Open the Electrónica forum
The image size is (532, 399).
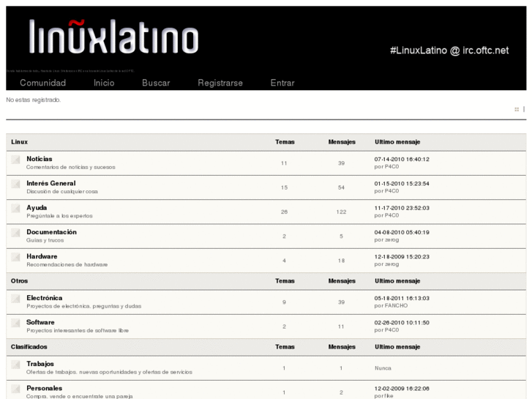(x=45, y=298)
